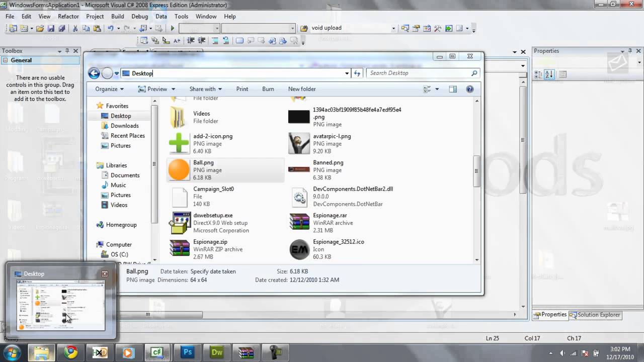Open the Share with dropdown
This screenshot has width=644, height=362.
point(205,89)
